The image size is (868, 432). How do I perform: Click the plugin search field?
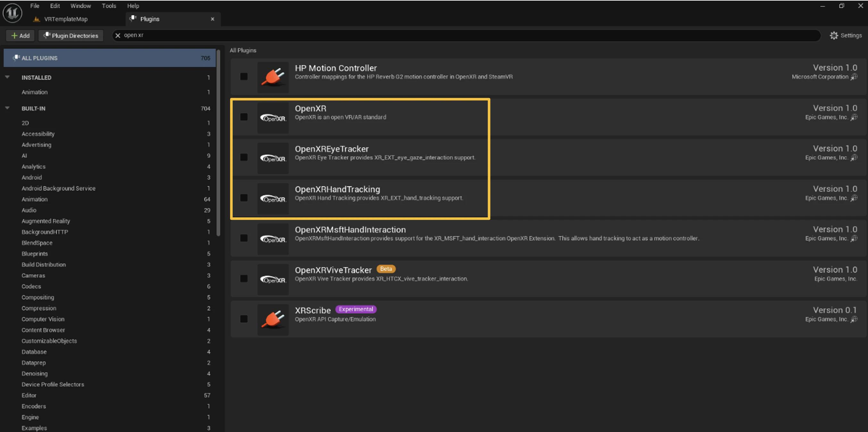pyautogui.click(x=467, y=35)
